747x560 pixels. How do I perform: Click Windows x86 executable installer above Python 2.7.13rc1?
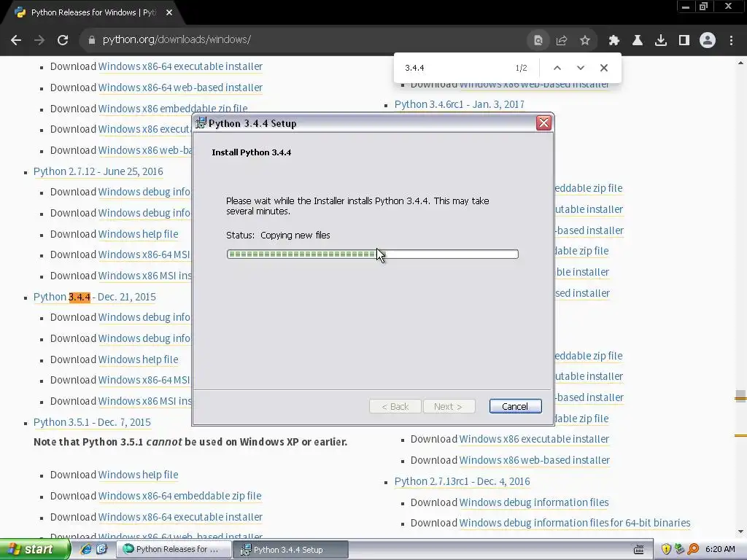[x=534, y=439]
